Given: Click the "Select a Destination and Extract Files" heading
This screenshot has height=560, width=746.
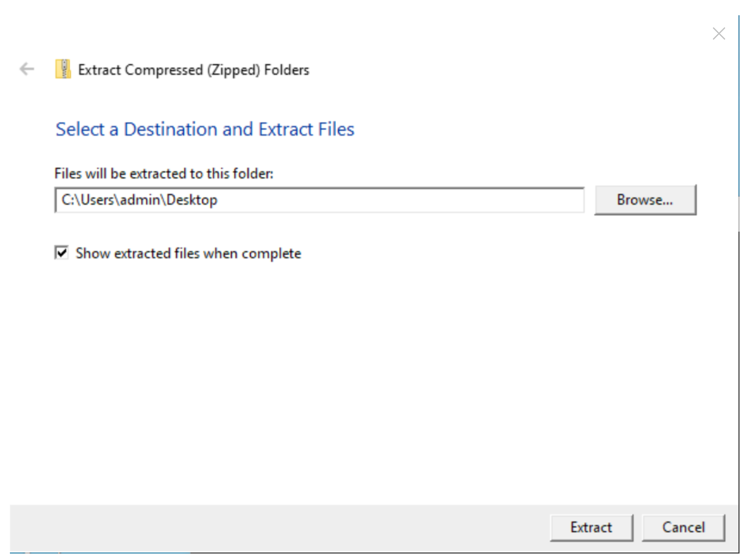Looking at the screenshot, I should click(205, 130).
